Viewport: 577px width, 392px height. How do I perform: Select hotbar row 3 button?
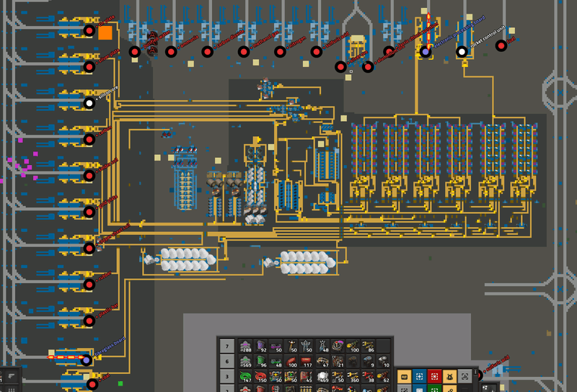[x=227, y=377]
